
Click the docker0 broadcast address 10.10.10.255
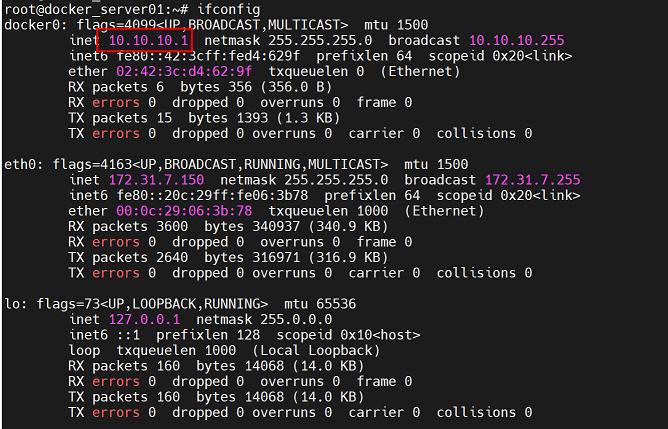[x=516, y=40]
